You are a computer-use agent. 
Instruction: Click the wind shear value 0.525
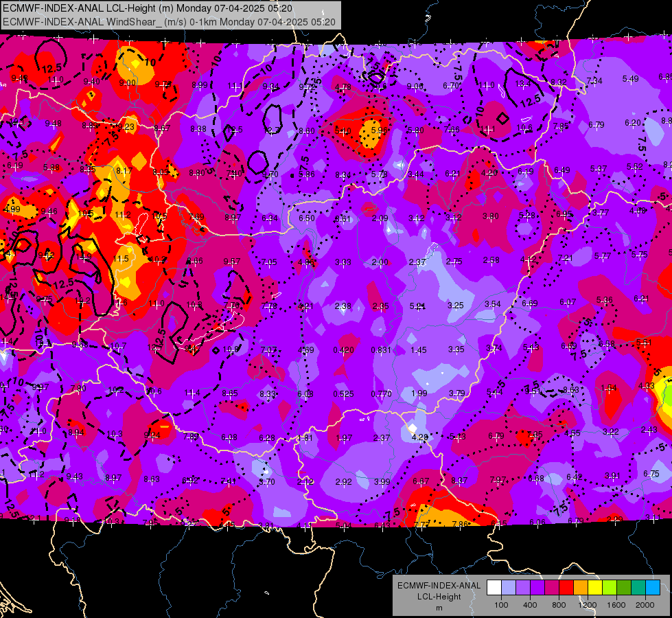click(x=343, y=393)
